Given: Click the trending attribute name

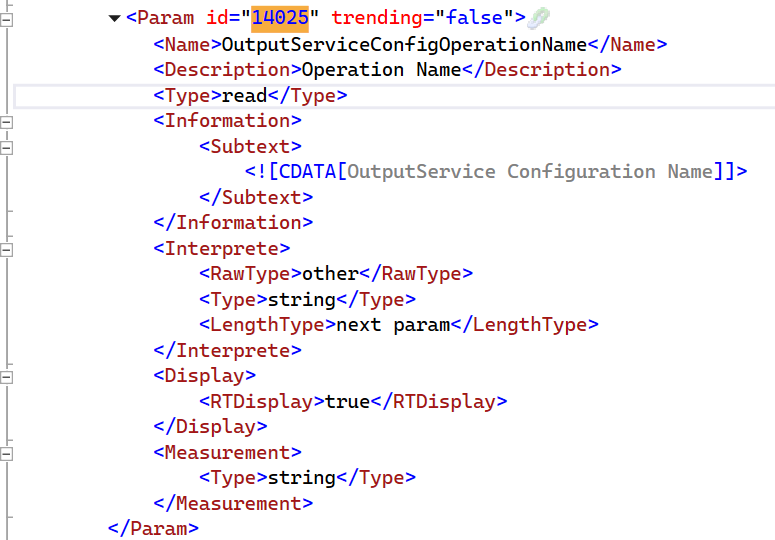Looking at the screenshot, I should [x=377, y=18].
